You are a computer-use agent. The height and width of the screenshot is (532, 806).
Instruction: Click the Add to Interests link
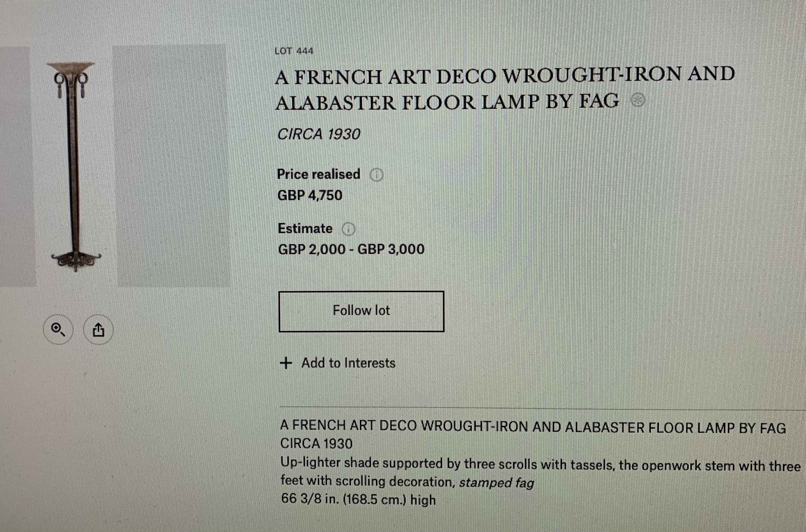pyautogui.click(x=348, y=363)
